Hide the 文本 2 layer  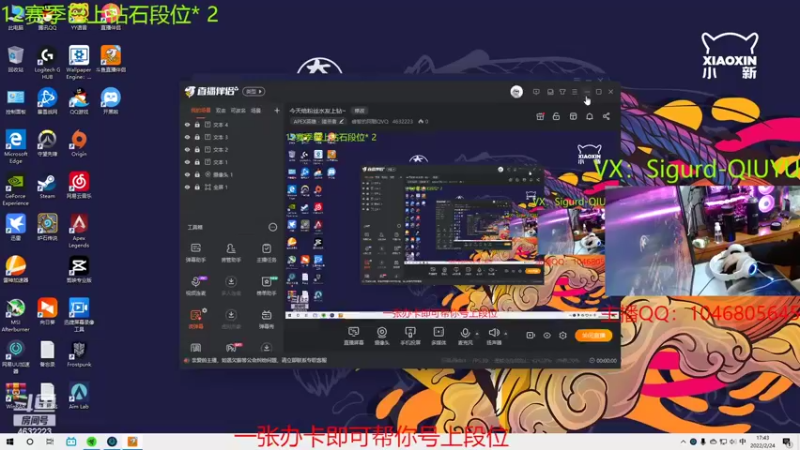[187, 149]
